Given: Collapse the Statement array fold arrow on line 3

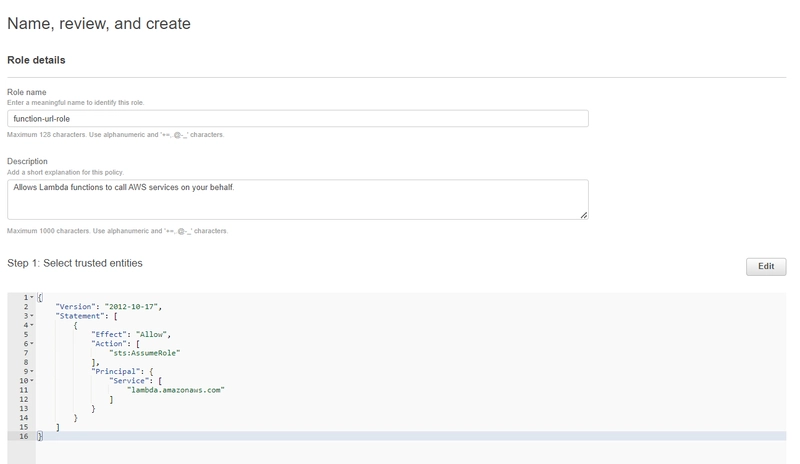Looking at the screenshot, I should coord(32,315).
